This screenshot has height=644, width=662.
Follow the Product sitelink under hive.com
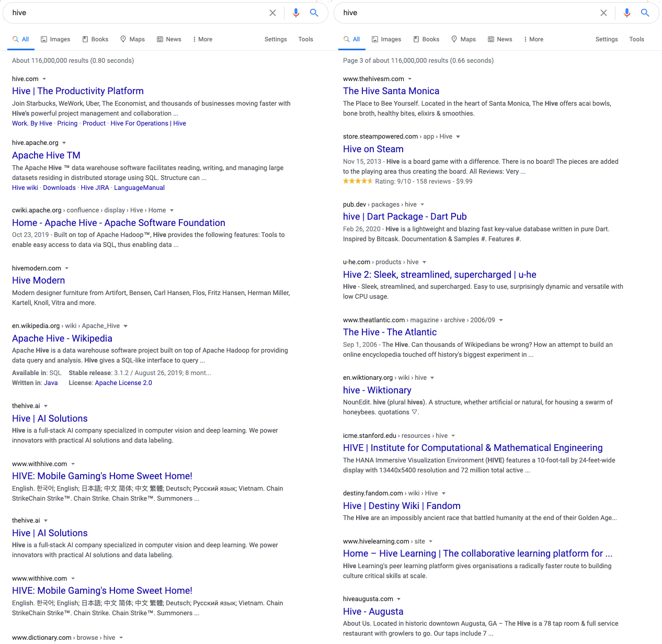94,123
